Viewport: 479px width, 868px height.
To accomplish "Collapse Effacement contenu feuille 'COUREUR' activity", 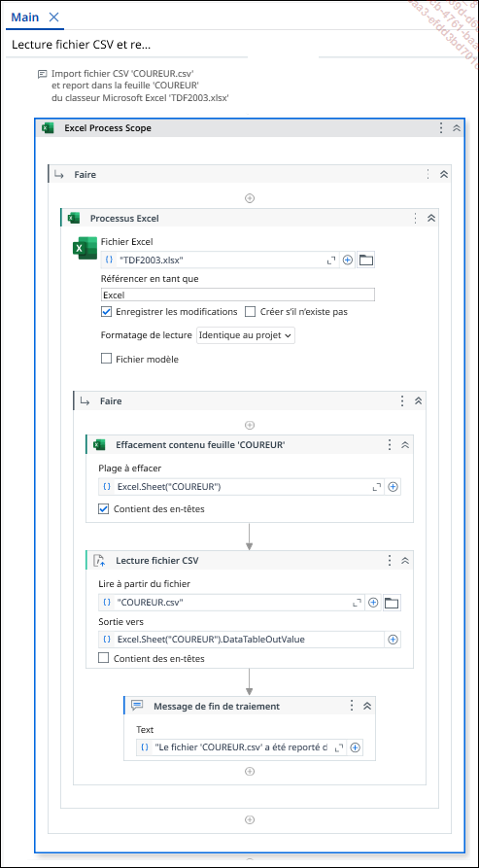I will pos(405,444).
